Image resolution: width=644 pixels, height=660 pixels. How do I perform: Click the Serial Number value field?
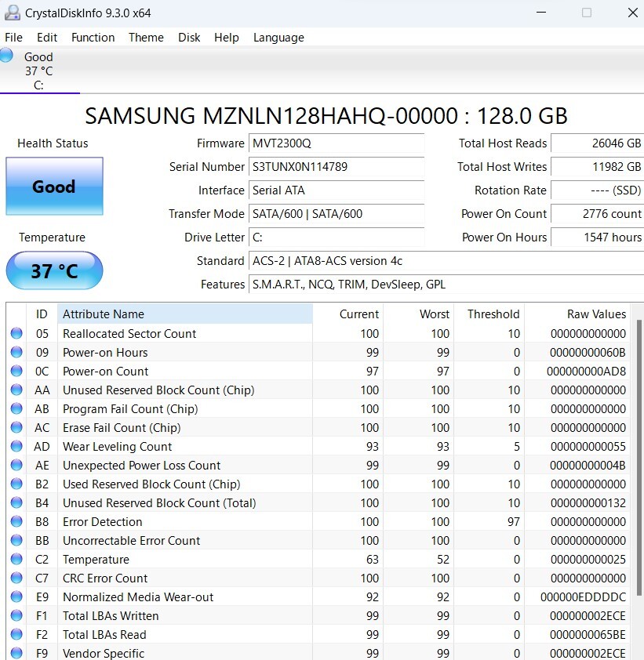pyautogui.click(x=336, y=167)
